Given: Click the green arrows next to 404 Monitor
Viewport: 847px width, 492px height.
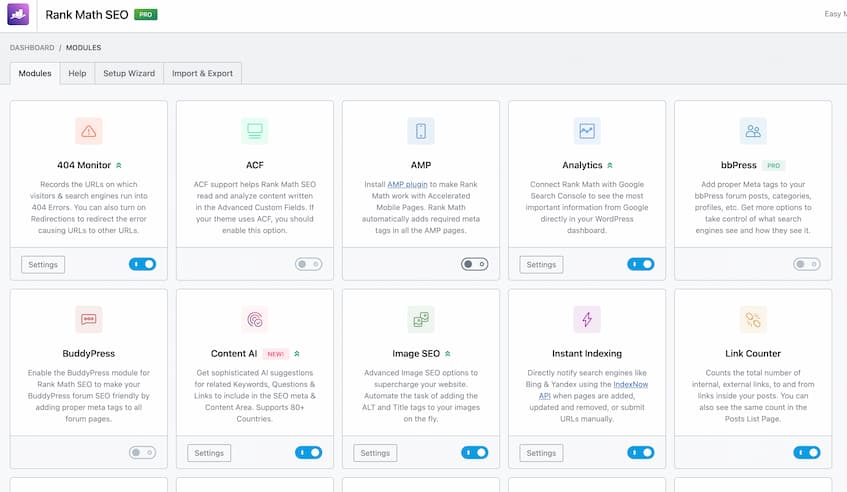Looking at the screenshot, I should tap(119, 165).
